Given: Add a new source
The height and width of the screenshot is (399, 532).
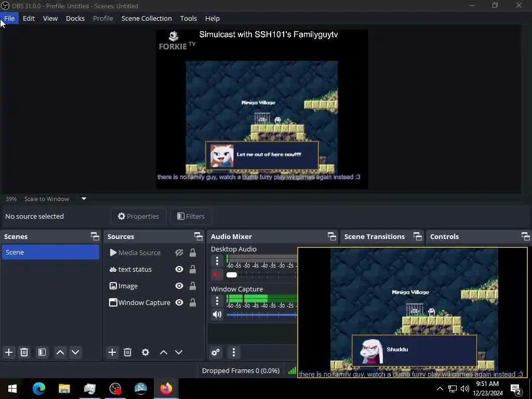Looking at the screenshot, I should pos(112,352).
